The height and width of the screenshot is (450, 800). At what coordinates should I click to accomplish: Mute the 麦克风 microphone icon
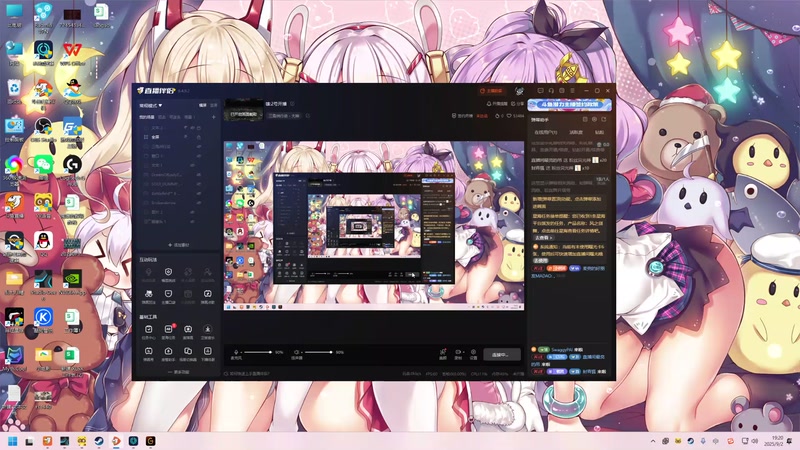[x=236, y=353]
